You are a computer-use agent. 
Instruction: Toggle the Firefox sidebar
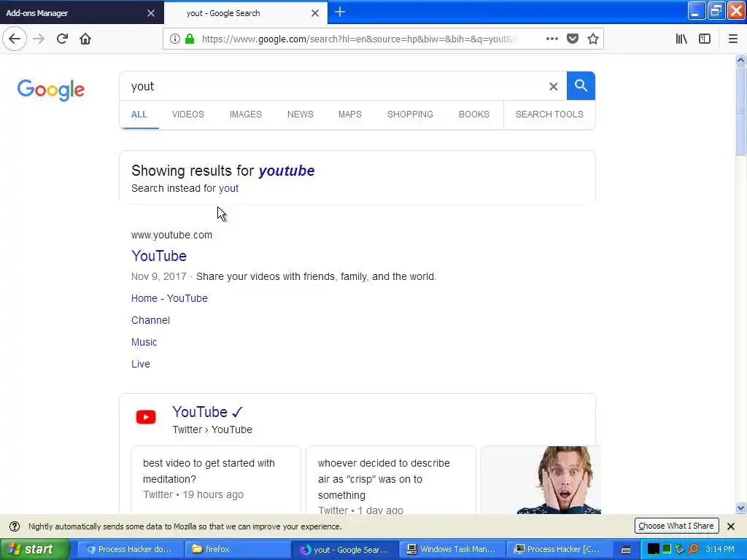[x=705, y=39]
